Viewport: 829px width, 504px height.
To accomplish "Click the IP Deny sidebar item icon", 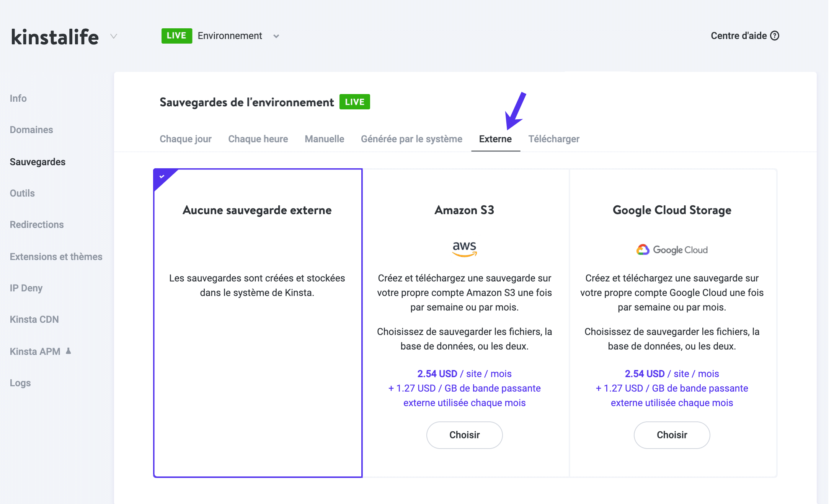I will 26,288.
